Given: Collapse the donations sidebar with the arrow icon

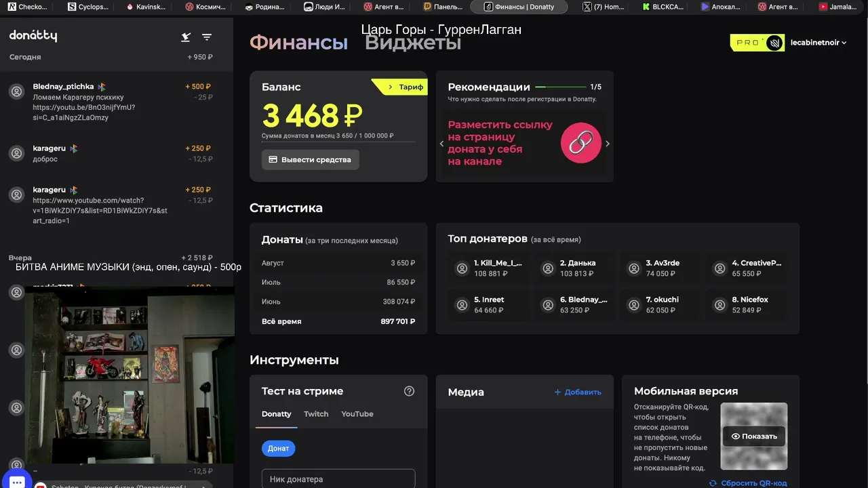Looking at the screenshot, I should point(186,37).
